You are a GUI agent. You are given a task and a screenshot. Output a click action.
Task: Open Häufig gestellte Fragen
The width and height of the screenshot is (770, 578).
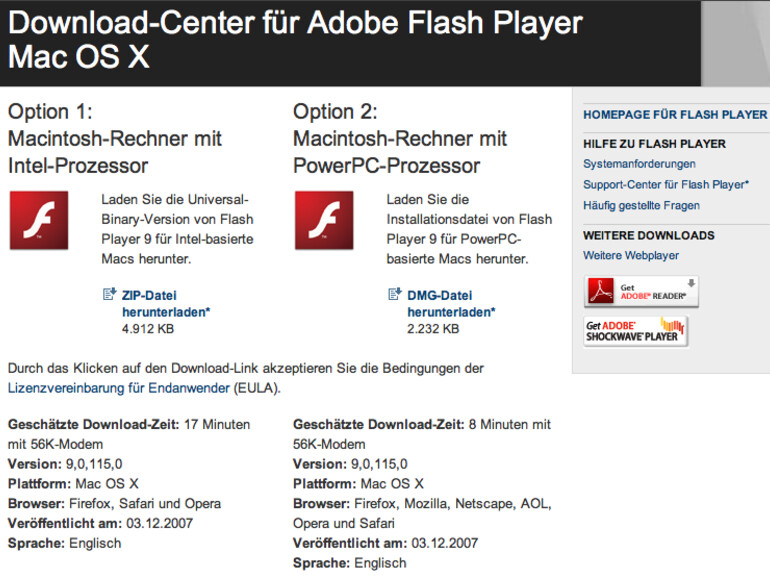pos(641,206)
